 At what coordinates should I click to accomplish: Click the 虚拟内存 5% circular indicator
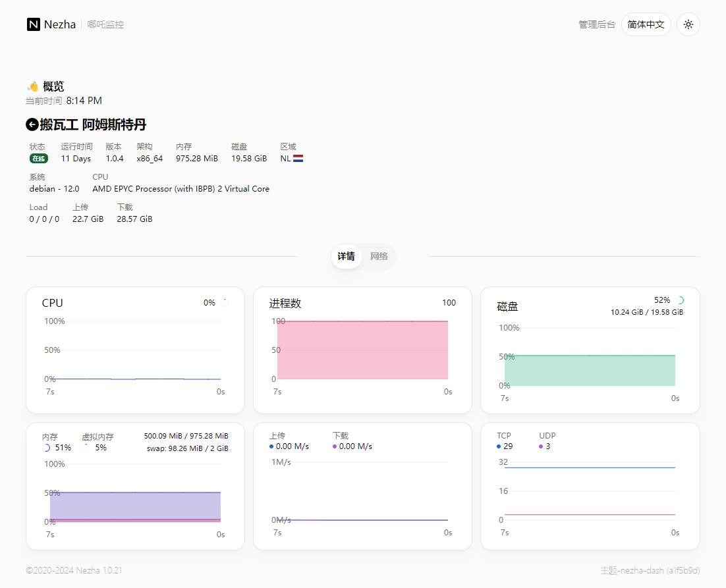click(86, 448)
